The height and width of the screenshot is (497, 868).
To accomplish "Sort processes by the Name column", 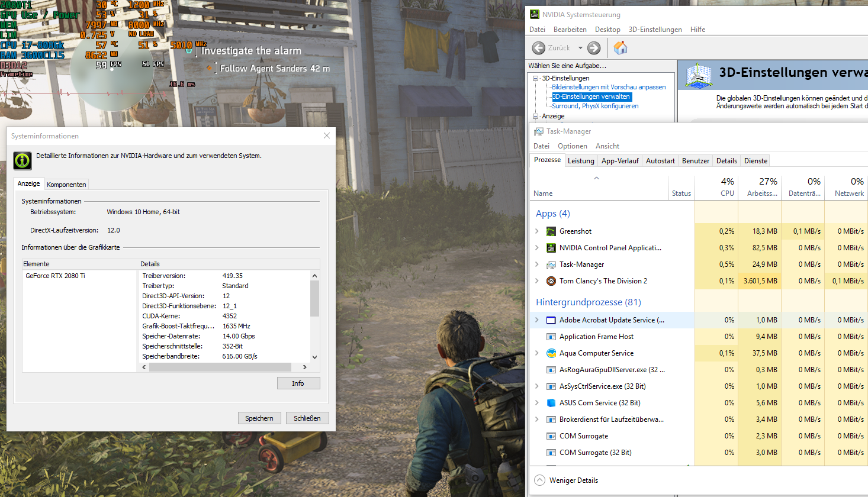I will (598, 187).
